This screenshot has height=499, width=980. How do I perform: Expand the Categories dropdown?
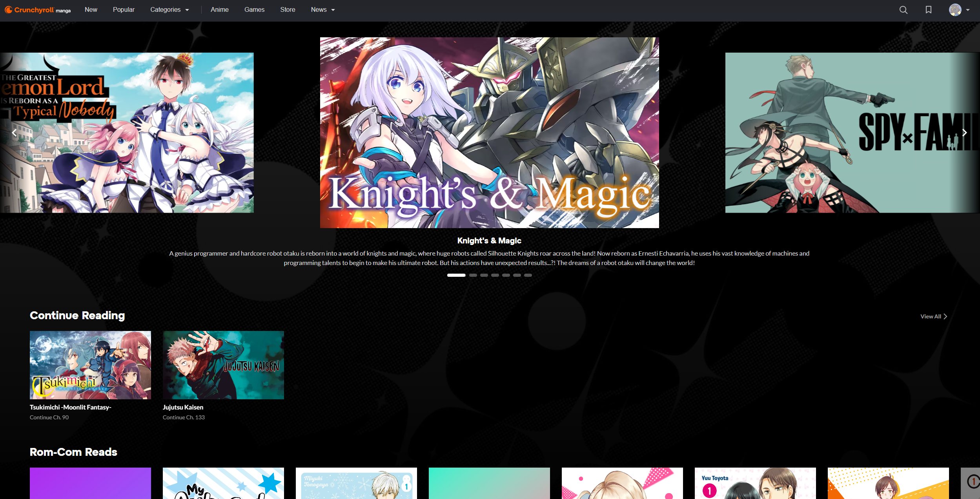[x=169, y=10]
